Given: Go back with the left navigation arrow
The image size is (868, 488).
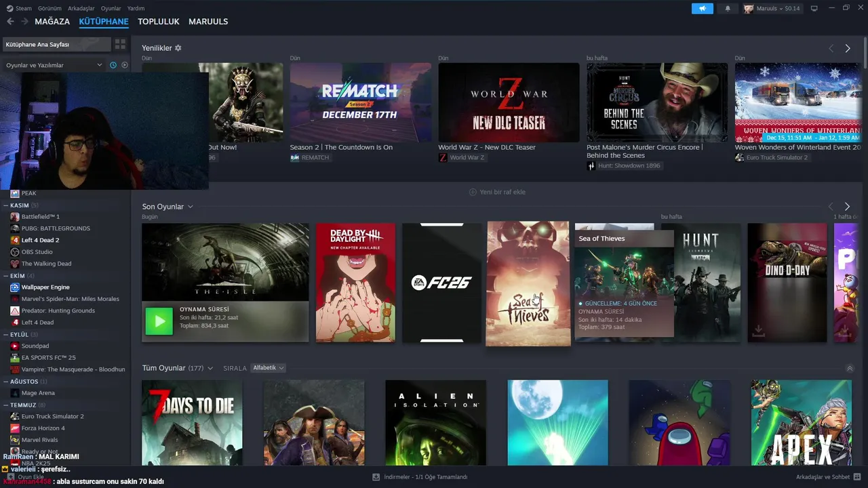Looking at the screenshot, I should 10,22.
